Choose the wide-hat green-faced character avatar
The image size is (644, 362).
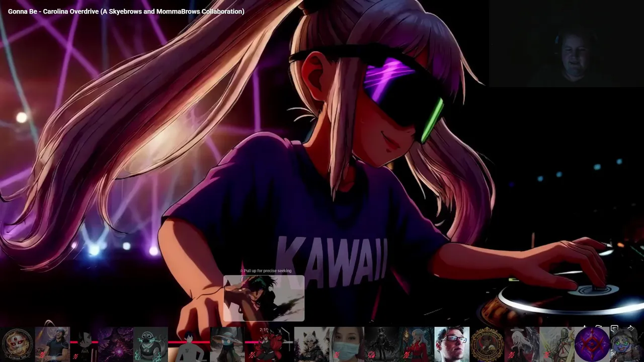[x=227, y=345]
